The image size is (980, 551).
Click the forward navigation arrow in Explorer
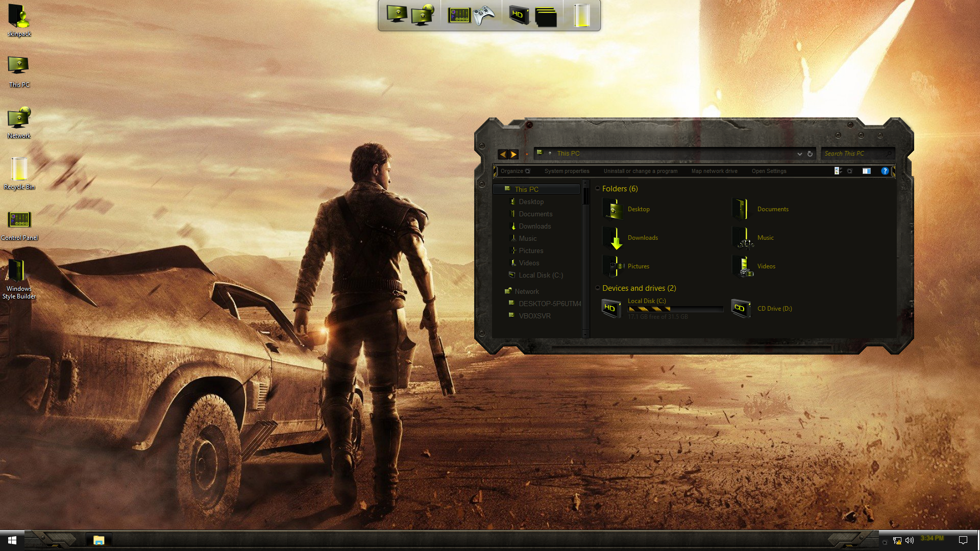point(513,154)
